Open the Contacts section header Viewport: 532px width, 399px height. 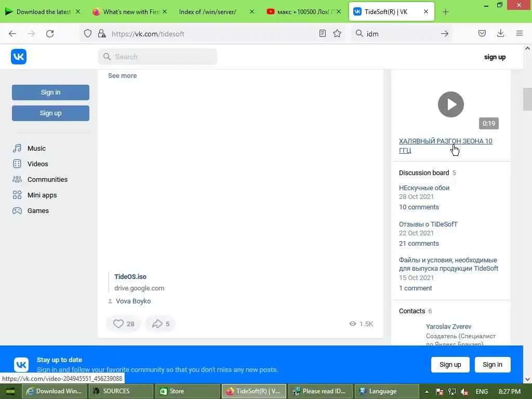click(x=412, y=311)
